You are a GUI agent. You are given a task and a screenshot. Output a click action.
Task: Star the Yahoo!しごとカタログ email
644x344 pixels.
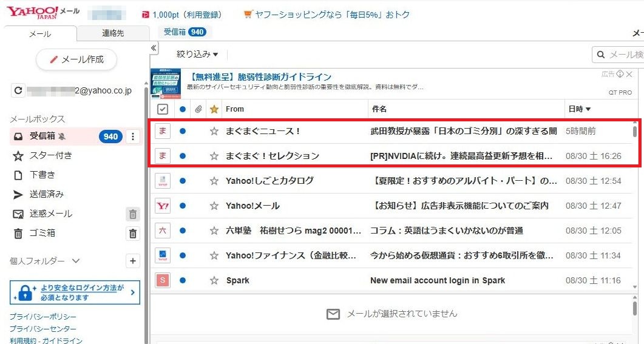214,181
